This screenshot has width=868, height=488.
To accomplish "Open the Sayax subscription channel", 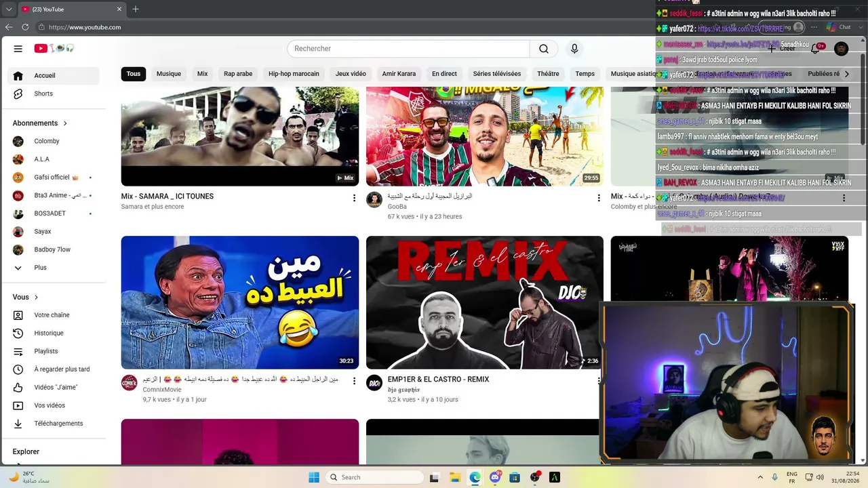I will [x=54, y=232].
